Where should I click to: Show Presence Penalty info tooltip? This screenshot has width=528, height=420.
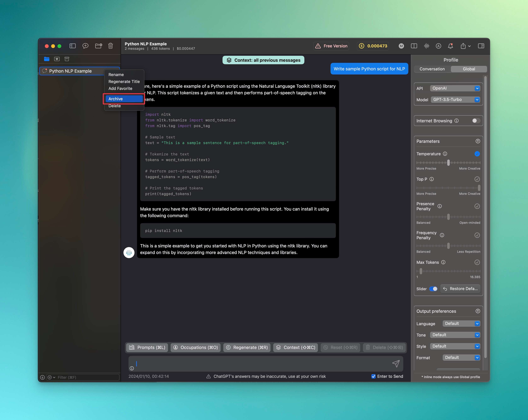[440, 206]
